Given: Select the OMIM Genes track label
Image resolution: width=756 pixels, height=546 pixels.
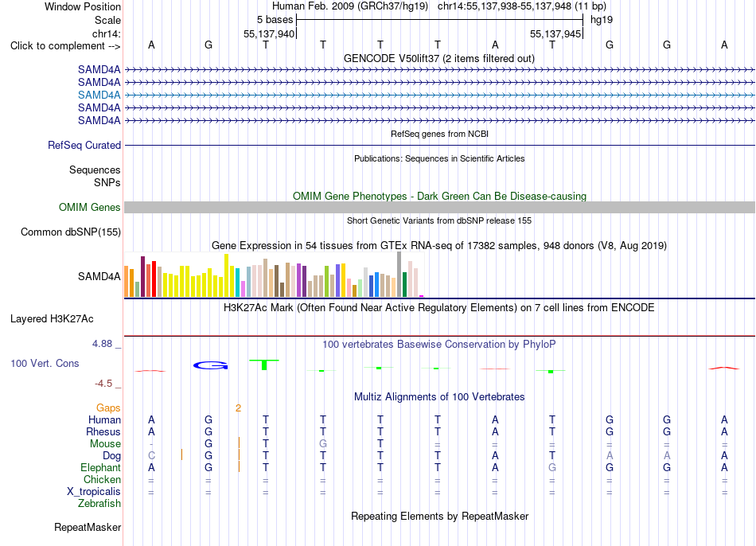Looking at the screenshot, I should pyautogui.click(x=90, y=208).
